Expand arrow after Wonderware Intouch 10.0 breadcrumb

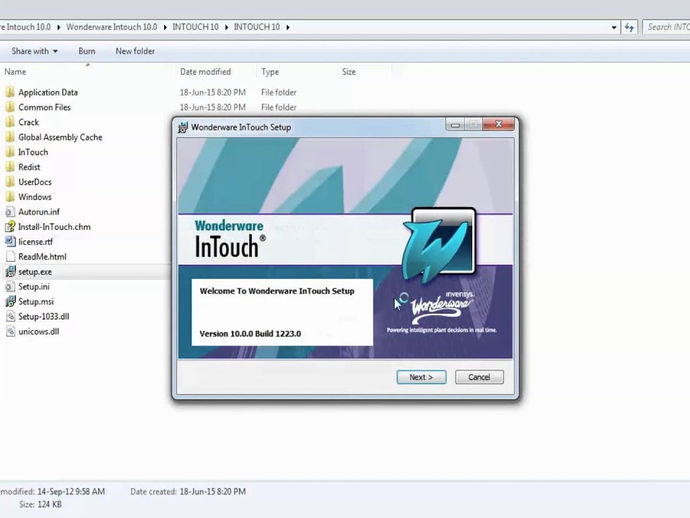pos(165,27)
